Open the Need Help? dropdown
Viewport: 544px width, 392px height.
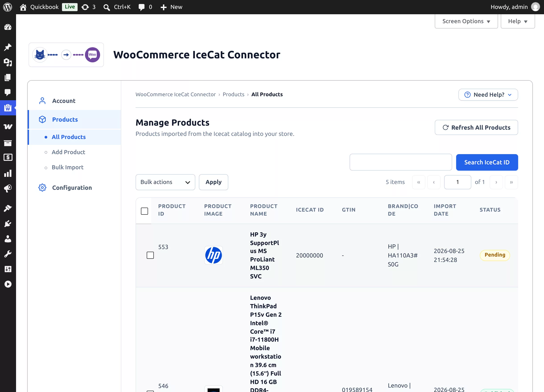(x=488, y=95)
